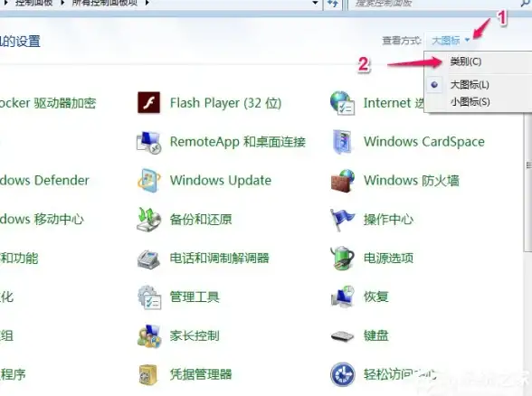Open the address bar history dropdown arrow
Viewport: 532px width, 396px height.
pos(315,3)
